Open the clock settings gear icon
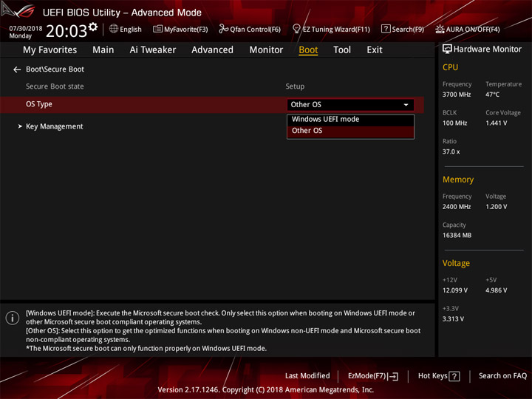The image size is (532, 399). (93, 27)
